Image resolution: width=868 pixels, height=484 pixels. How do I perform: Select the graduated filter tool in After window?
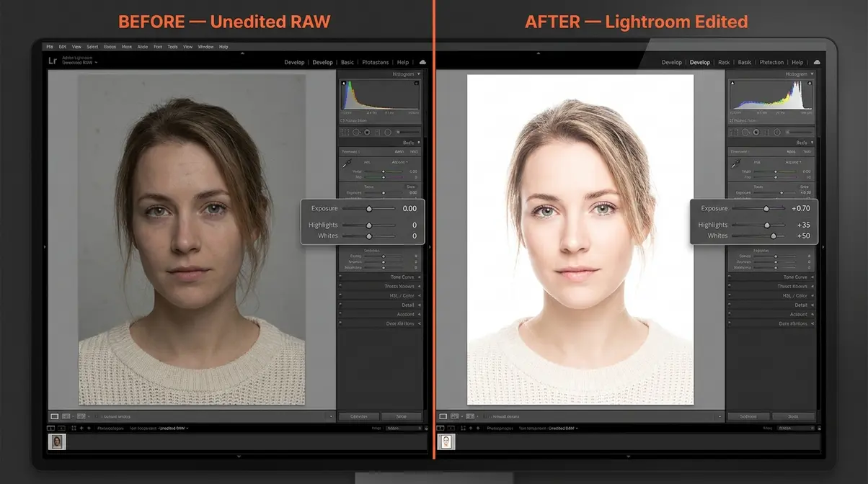pyautogui.click(x=766, y=133)
